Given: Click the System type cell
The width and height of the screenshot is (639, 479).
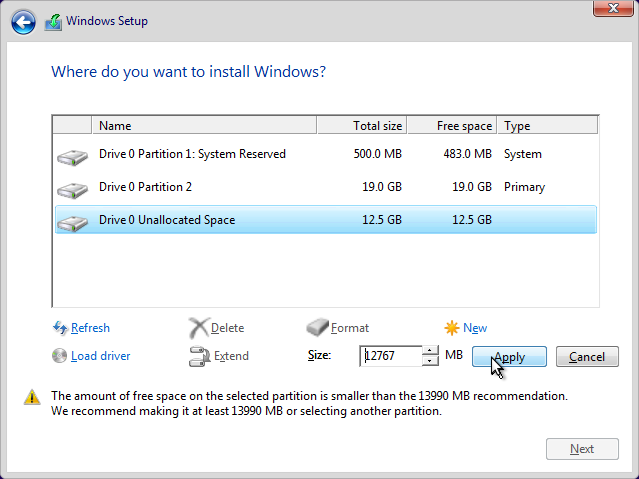Looking at the screenshot, I should pyautogui.click(x=523, y=155).
